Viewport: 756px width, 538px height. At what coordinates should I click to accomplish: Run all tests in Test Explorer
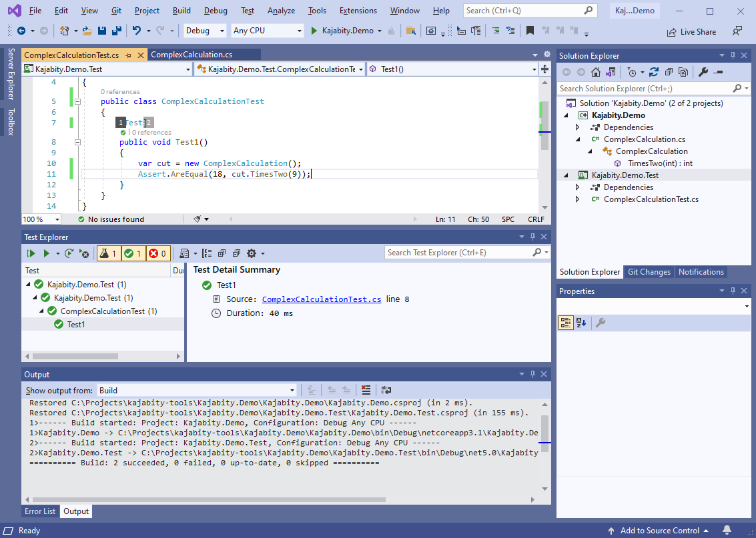pos(31,253)
